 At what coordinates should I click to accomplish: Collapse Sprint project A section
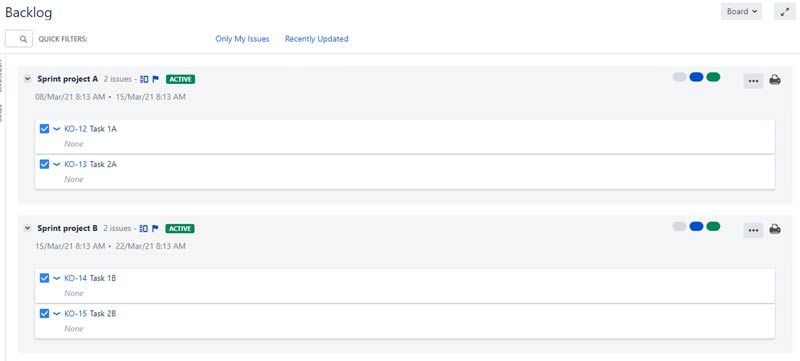coord(28,79)
